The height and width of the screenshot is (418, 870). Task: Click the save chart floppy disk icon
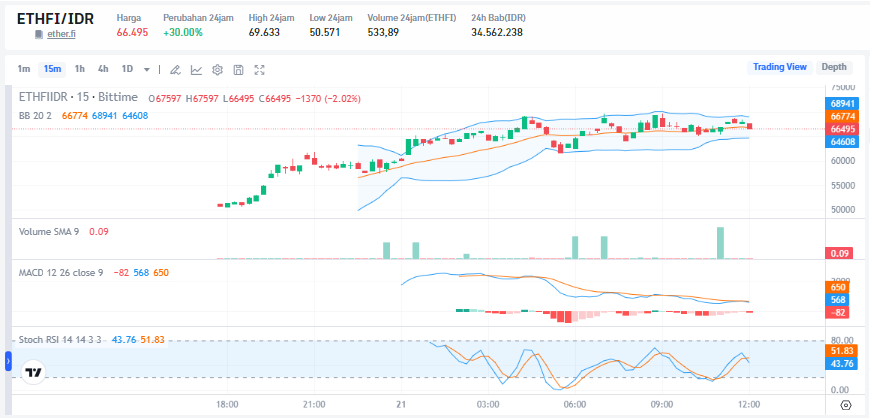pos(238,69)
